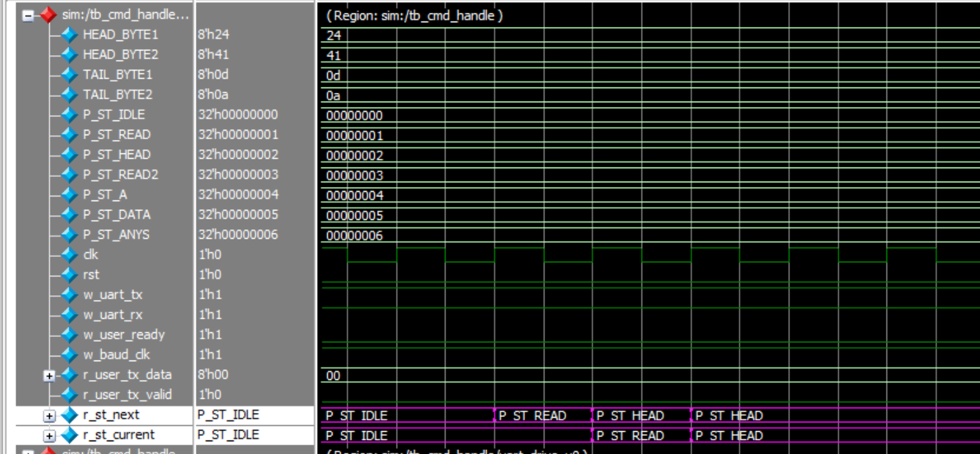The width and height of the screenshot is (980, 454).
Task: Click the 8'h24 value of HEAD_BYTE1
Action: (213, 34)
